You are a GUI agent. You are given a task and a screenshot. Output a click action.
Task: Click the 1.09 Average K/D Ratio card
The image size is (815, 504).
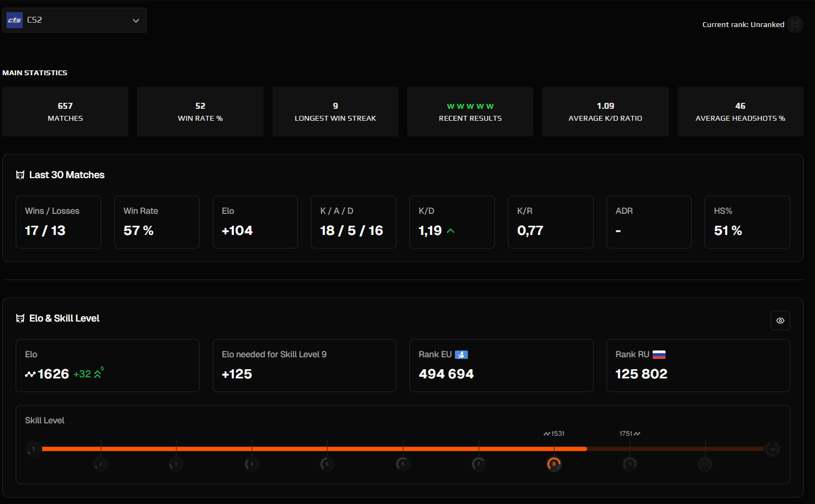pyautogui.click(x=605, y=112)
